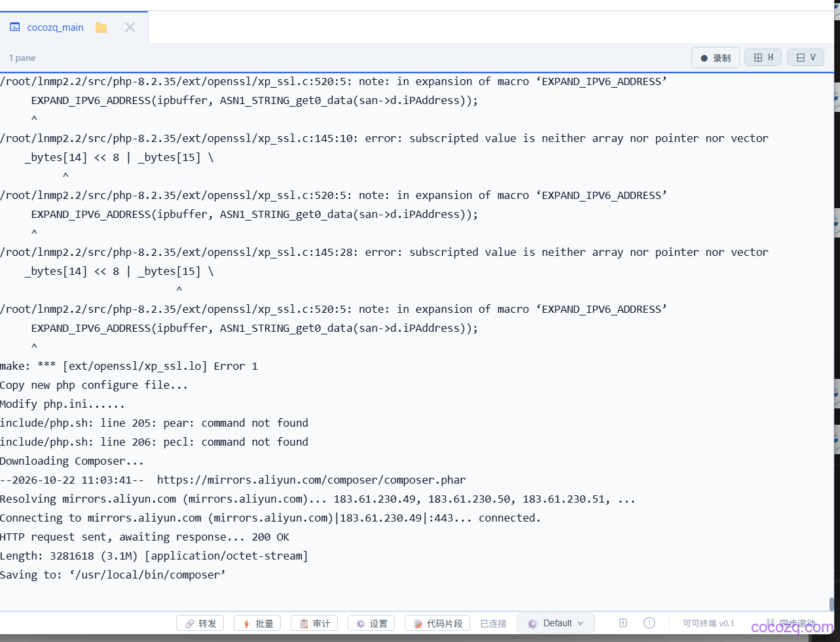Click the xp_ssl.c:145:28 error line
This screenshot has height=642, width=840.
coord(384,253)
